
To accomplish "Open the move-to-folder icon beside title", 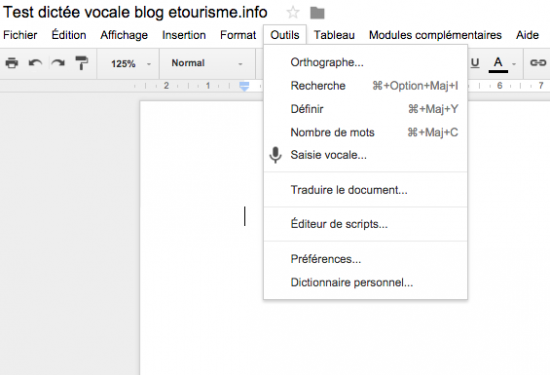I will pos(317,13).
